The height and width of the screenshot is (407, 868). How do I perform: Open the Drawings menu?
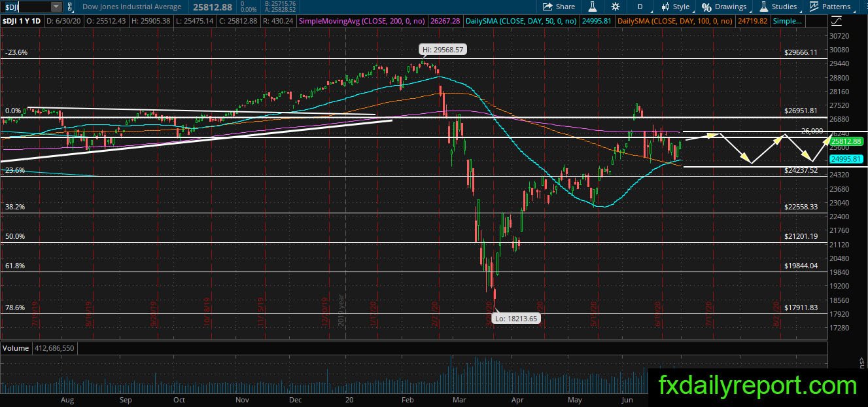(x=724, y=7)
